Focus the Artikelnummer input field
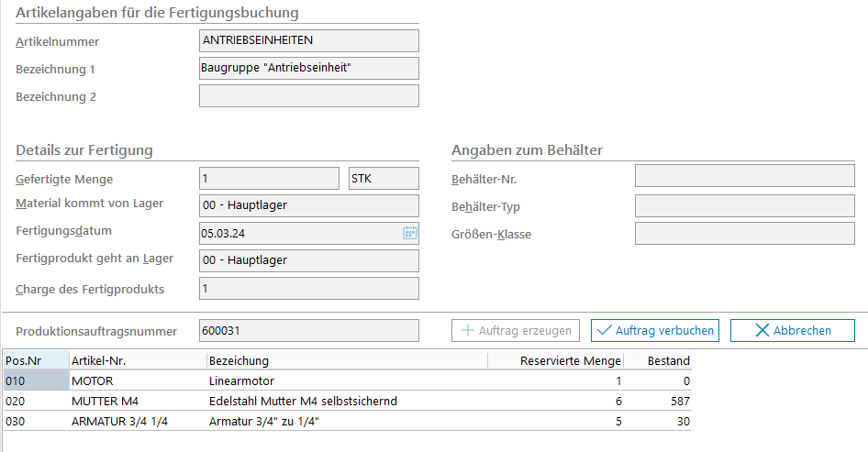The image size is (868, 452). tap(308, 41)
